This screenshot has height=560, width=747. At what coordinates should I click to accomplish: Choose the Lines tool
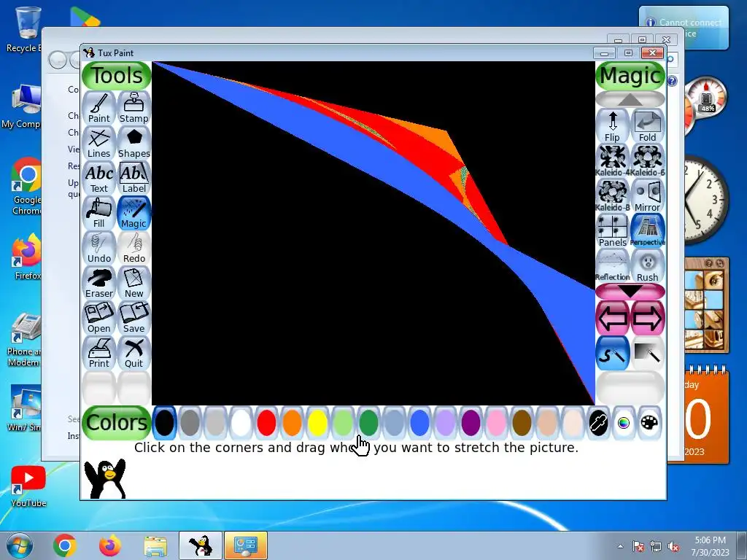coord(99,143)
